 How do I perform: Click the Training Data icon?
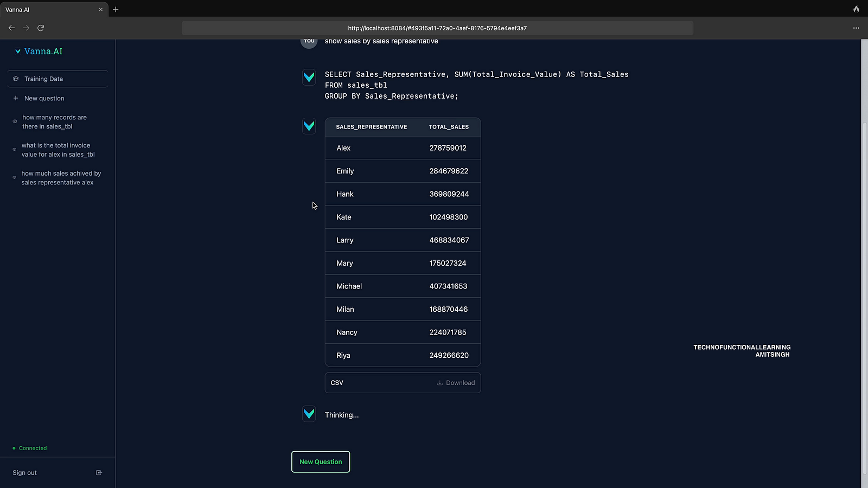pos(16,79)
